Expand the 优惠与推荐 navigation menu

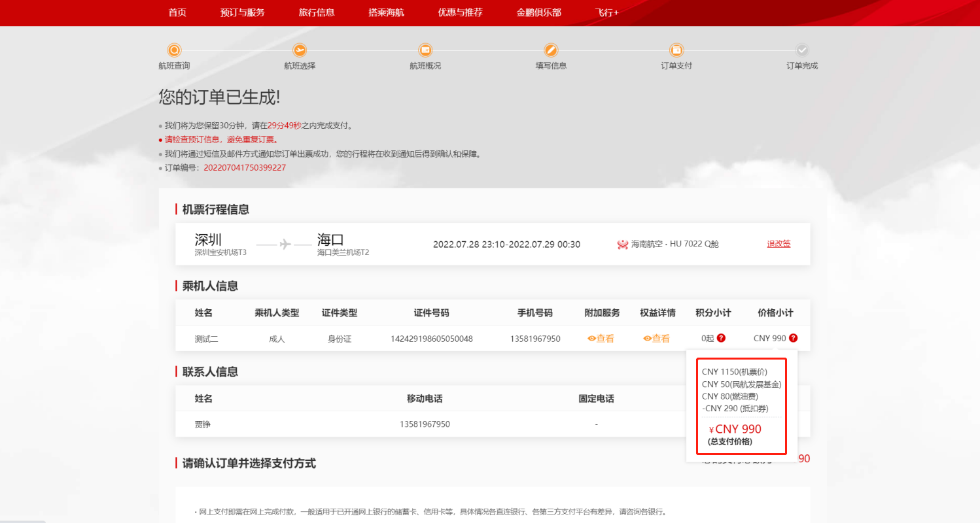pos(461,12)
